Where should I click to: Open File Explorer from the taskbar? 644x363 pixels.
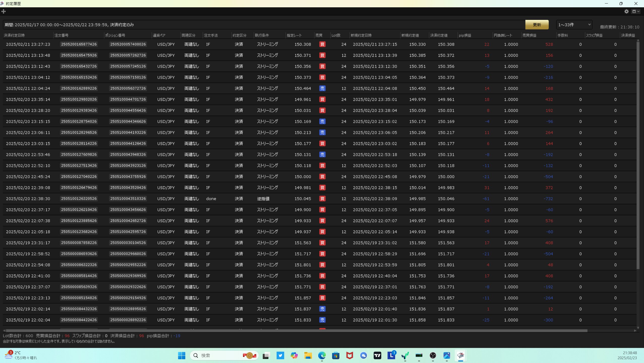308,355
